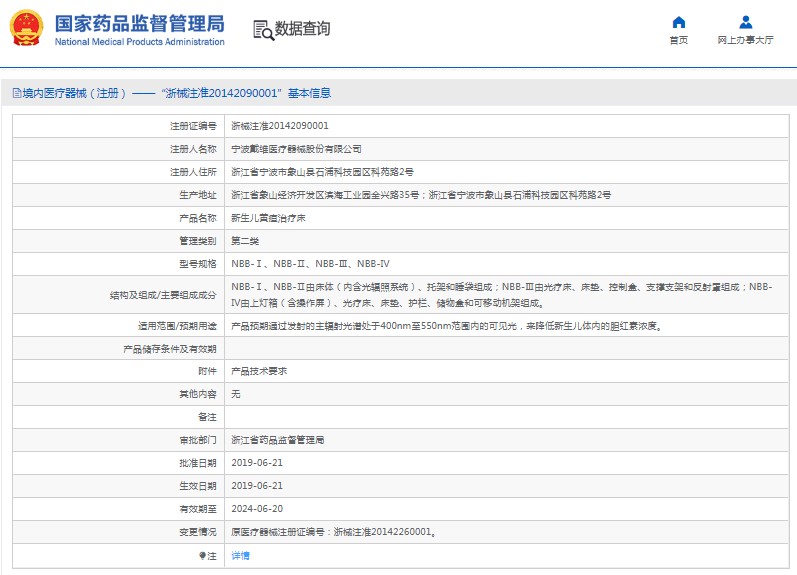Click the document icon before 境内医疗器械
The image size is (797, 575).
(17, 93)
